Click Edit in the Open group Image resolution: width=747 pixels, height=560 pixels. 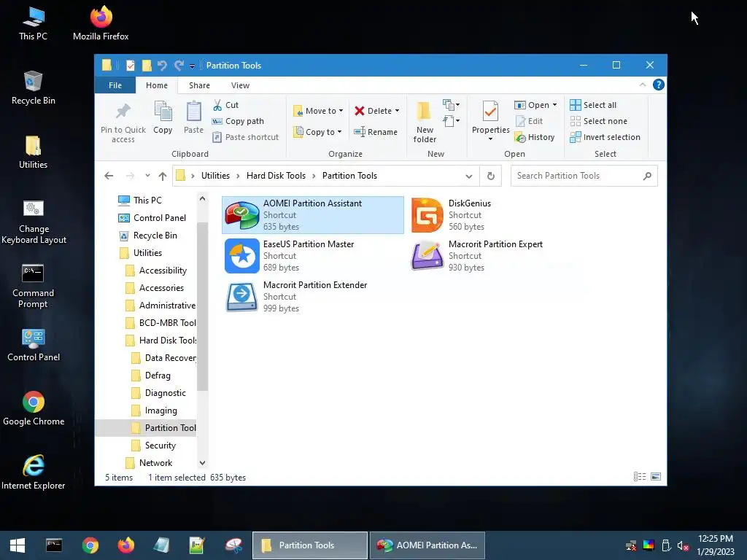tap(529, 121)
